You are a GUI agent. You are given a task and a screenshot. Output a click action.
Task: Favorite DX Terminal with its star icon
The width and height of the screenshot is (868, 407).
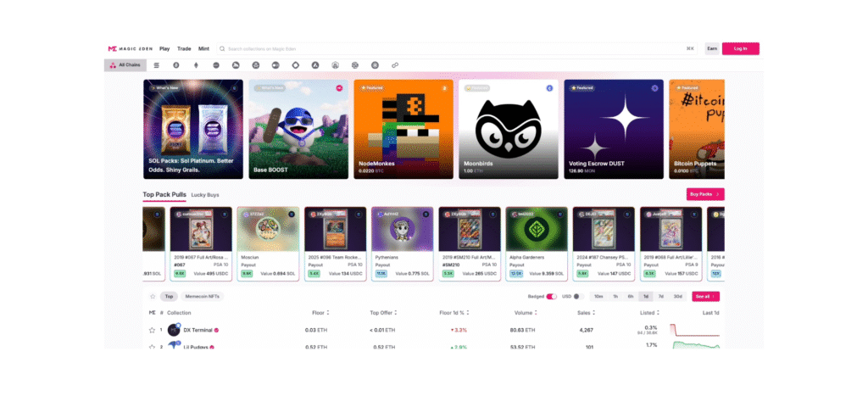point(152,330)
